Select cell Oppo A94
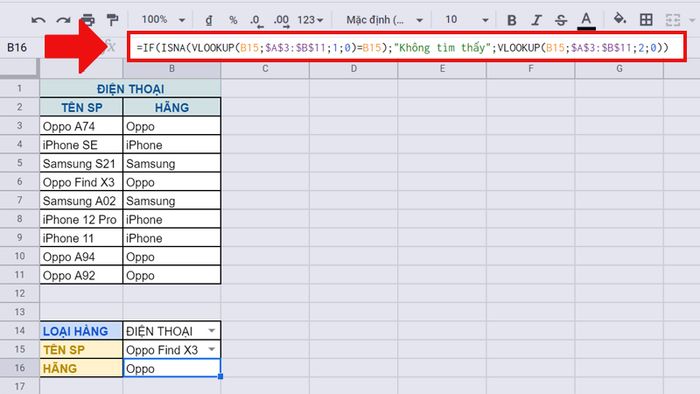The width and height of the screenshot is (700, 394). pyautogui.click(x=81, y=257)
